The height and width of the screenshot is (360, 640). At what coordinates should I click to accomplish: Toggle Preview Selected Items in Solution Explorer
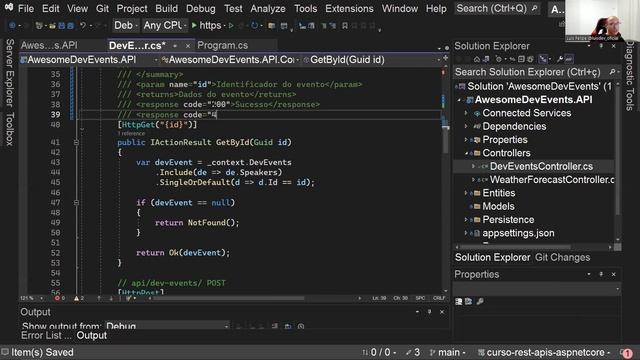[x=569, y=59]
